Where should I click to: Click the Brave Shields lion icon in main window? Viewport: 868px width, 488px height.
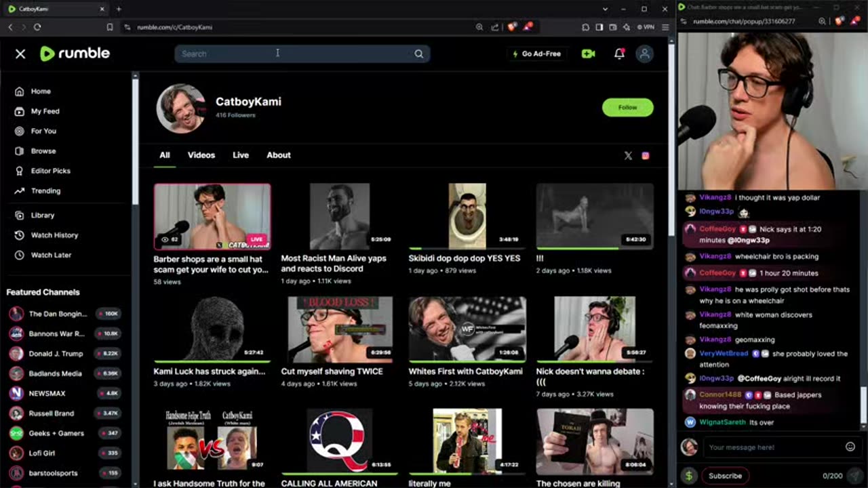512,27
